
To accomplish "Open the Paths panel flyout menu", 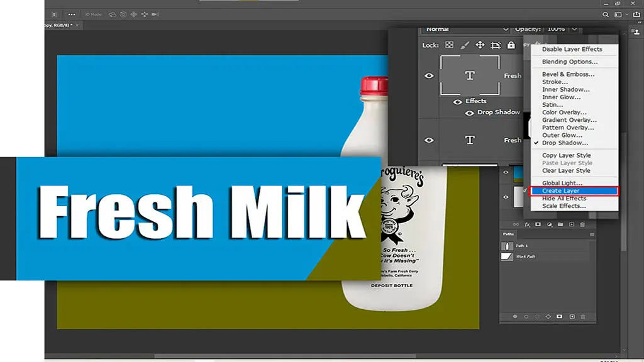I will click(x=592, y=234).
